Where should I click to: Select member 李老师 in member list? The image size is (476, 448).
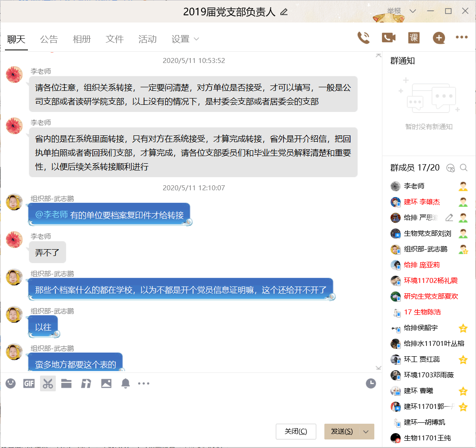tap(414, 186)
